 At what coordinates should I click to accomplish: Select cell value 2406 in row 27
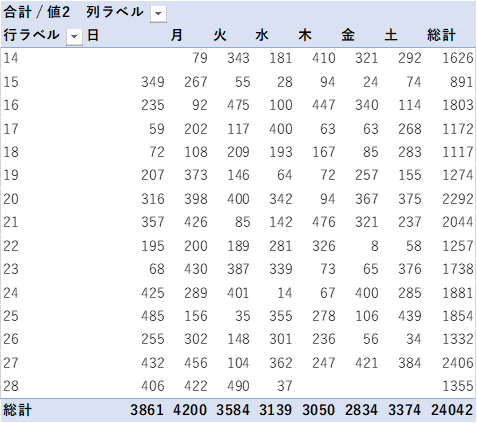pos(458,363)
